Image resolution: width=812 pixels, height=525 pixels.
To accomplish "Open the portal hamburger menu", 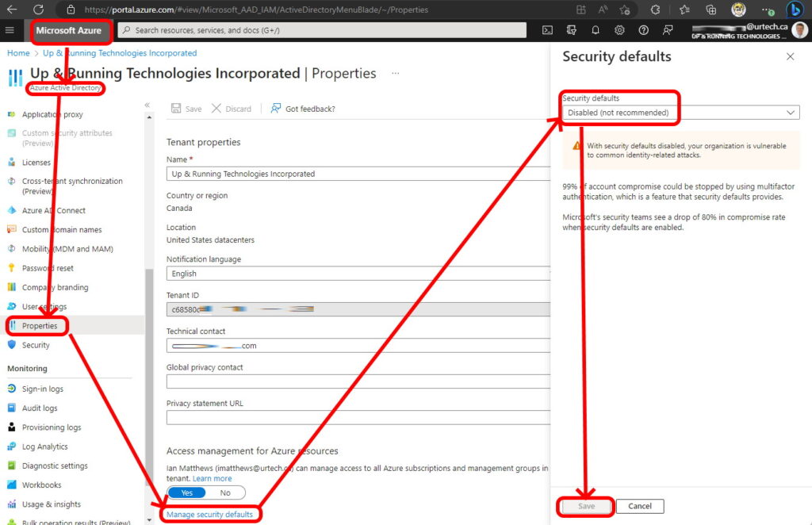I will tap(10, 30).
